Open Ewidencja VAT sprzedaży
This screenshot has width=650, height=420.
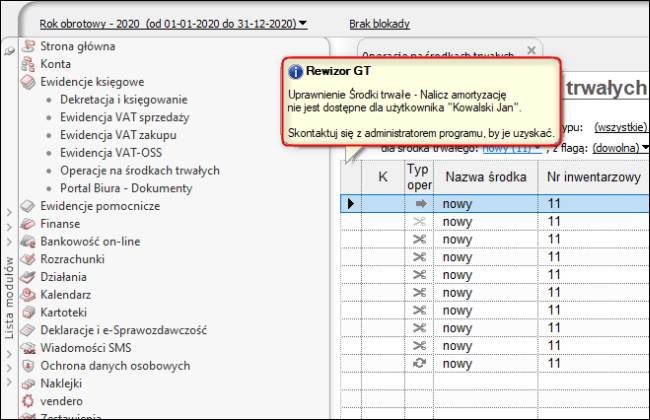coord(125,117)
